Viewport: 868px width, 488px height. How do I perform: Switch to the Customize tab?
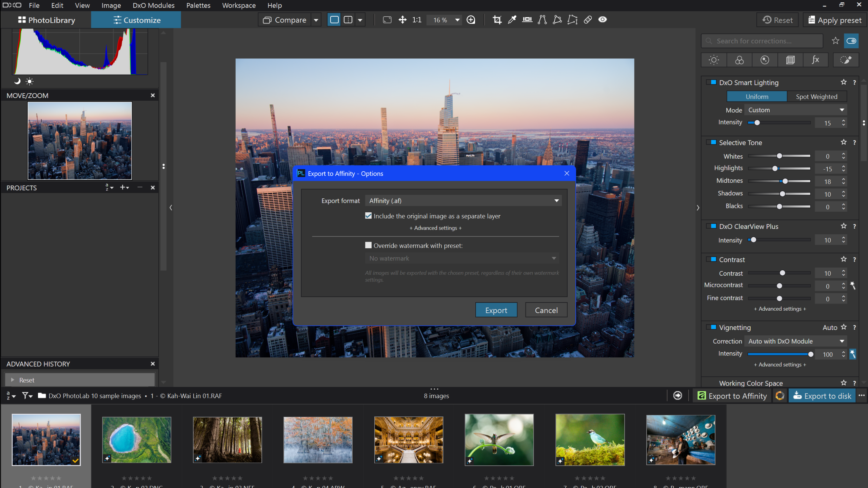click(x=136, y=20)
